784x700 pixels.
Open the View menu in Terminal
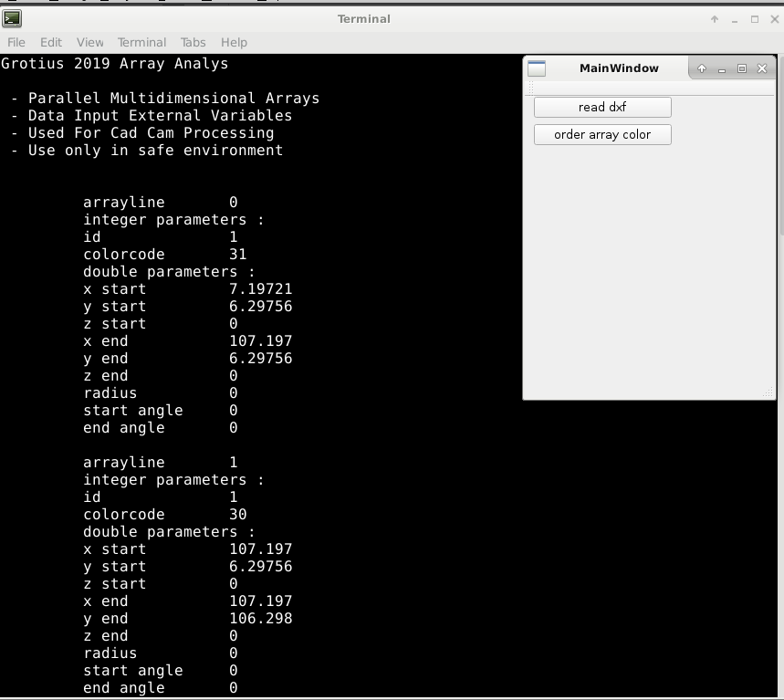coord(90,43)
